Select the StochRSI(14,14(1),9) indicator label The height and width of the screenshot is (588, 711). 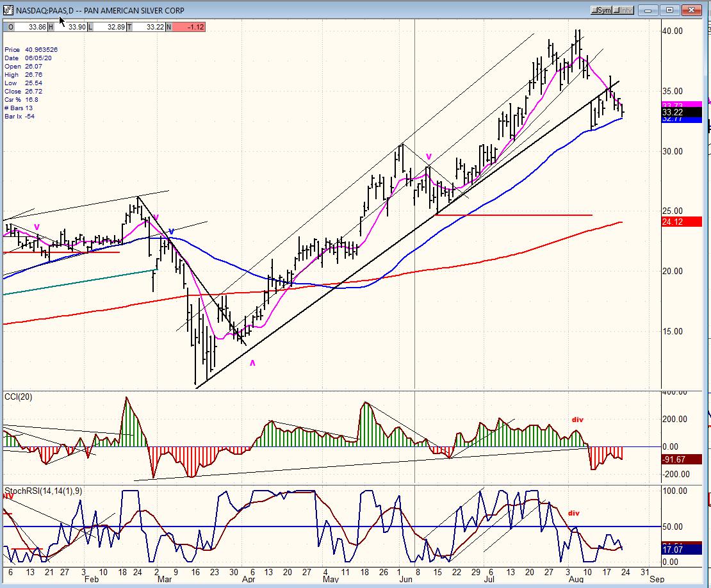tap(44, 491)
